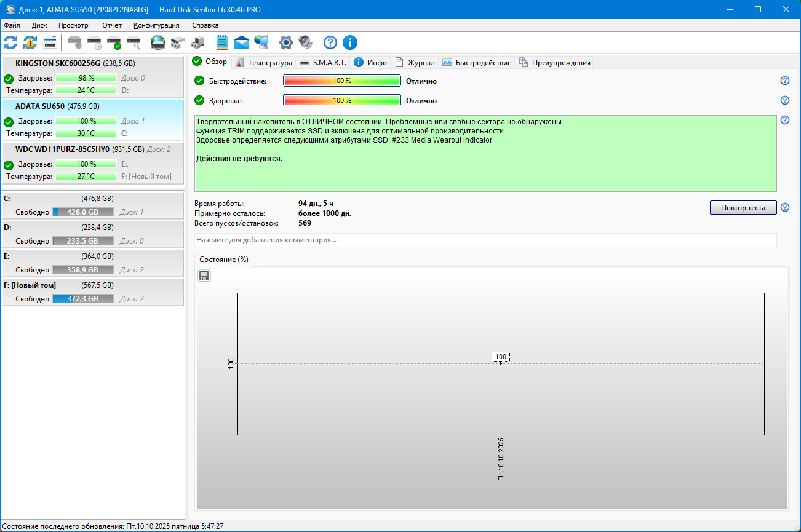Click the envelope email icon in toolbar
This screenshot has width=801, height=532.
click(x=242, y=42)
